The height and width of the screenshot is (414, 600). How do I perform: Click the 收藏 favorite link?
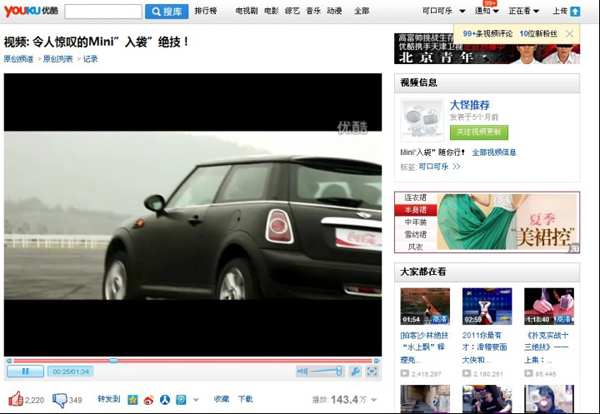tap(221, 399)
